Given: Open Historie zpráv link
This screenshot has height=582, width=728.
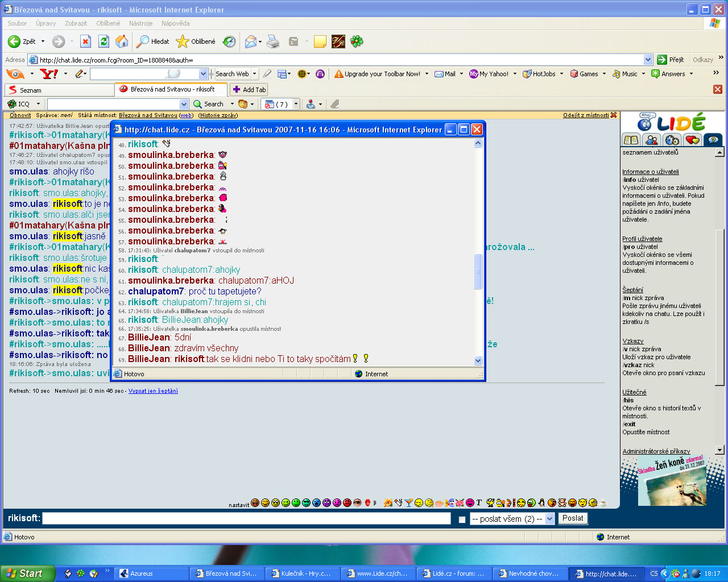Looking at the screenshot, I should [x=218, y=115].
